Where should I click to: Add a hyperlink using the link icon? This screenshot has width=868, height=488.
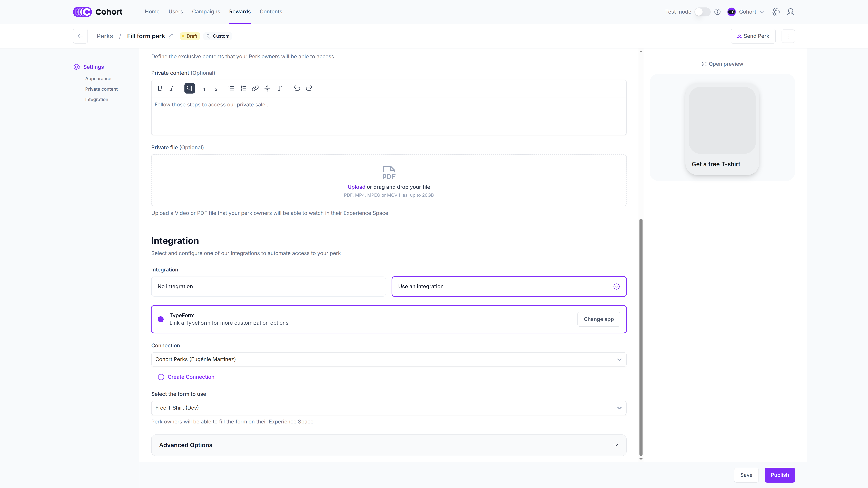click(x=255, y=88)
